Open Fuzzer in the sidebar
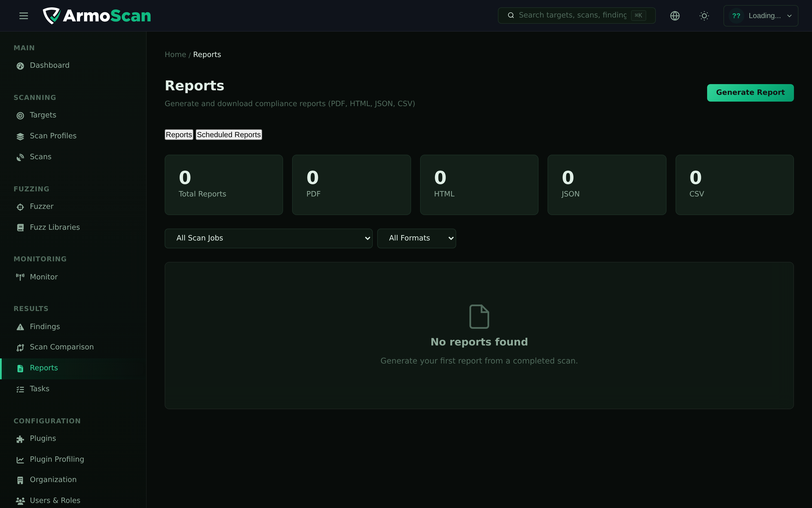812x508 pixels. tap(73, 207)
